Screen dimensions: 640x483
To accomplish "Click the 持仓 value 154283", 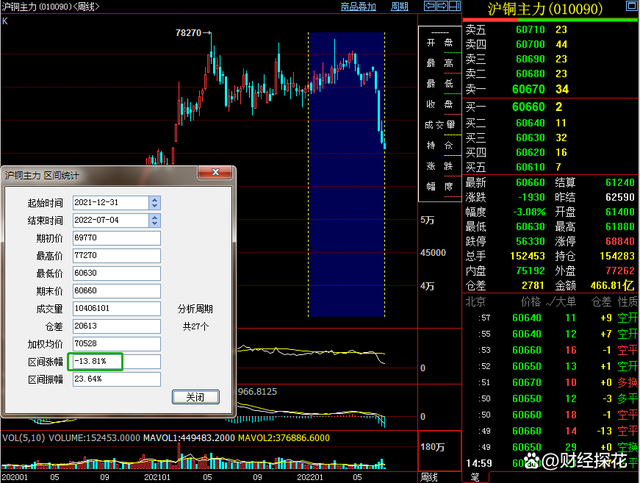I will coord(617,256).
